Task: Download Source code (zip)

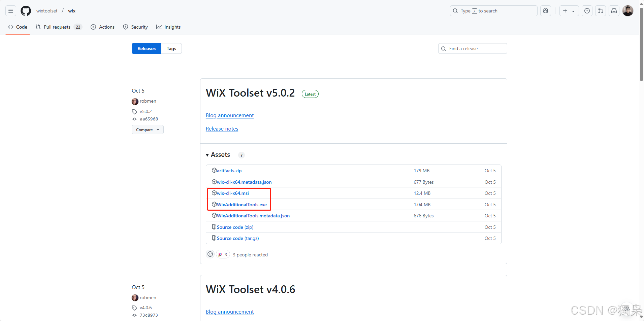Action: pyautogui.click(x=235, y=227)
